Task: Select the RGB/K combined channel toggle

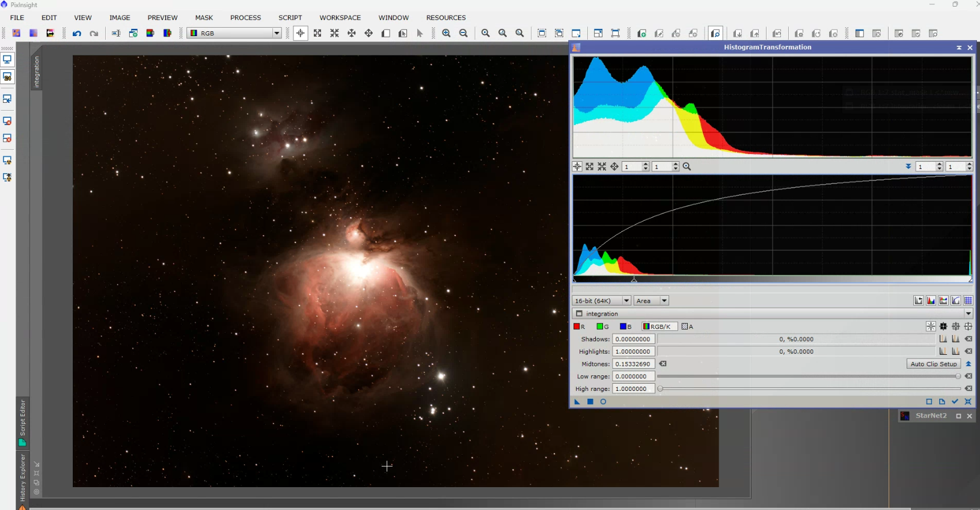Action: [658, 327]
